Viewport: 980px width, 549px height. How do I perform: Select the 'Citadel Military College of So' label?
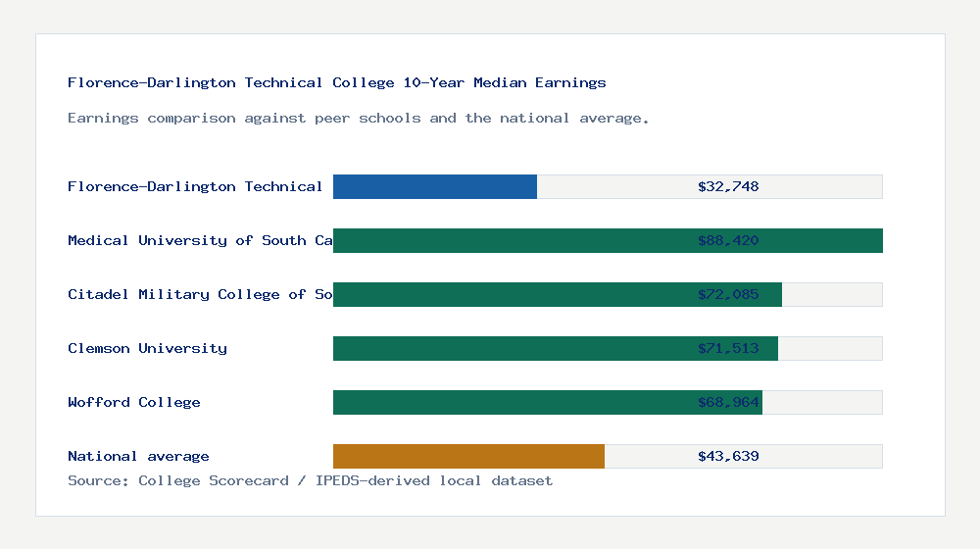coord(200,294)
